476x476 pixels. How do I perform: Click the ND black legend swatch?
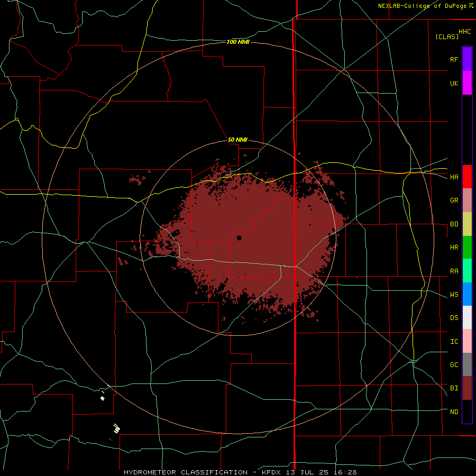tap(467, 411)
